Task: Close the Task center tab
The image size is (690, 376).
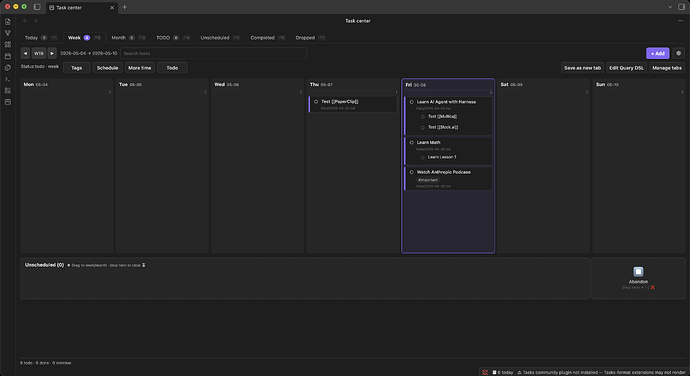Action: click(x=112, y=7)
